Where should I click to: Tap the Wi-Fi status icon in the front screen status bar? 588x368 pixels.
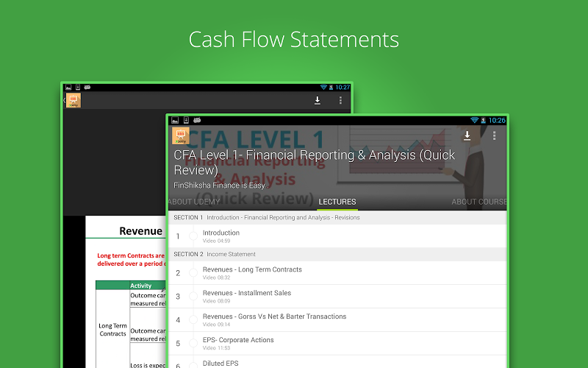[474, 120]
